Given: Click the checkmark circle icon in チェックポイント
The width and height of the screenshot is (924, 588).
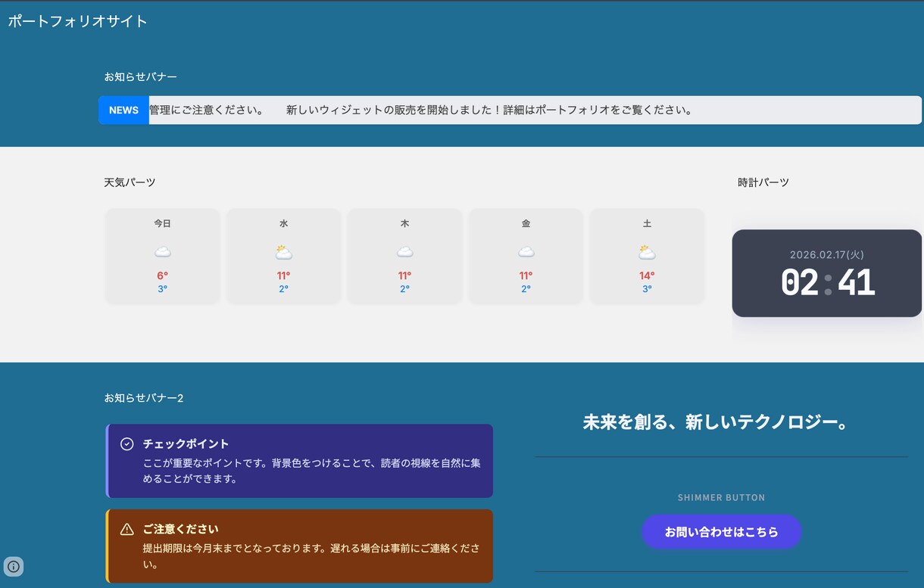Looking at the screenshot, I should coord(127,443).
